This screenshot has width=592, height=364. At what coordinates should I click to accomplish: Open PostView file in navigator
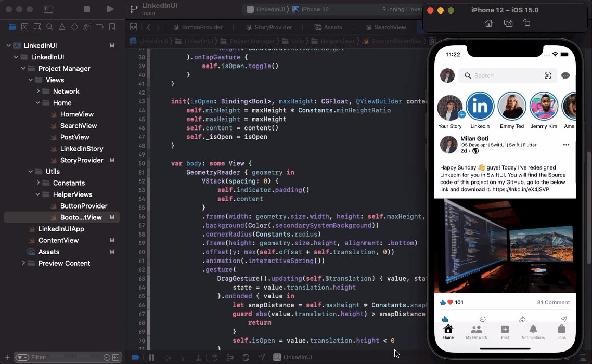pyautogui.click(x=74, y=137)
